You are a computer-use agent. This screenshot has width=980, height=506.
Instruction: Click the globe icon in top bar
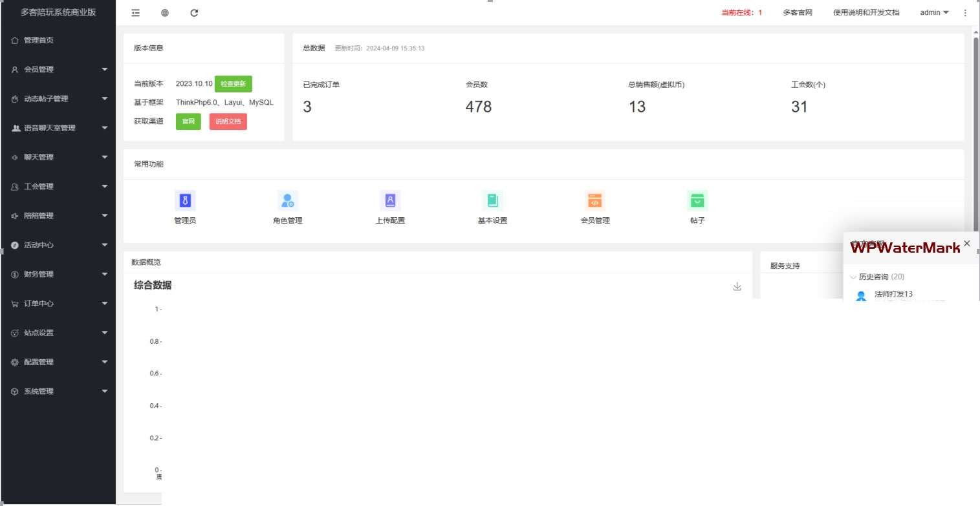click(165, 13)
